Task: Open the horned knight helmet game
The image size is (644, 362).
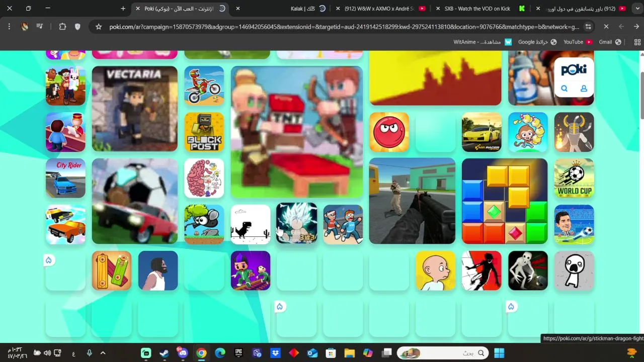Action: (x=574, y=132)
